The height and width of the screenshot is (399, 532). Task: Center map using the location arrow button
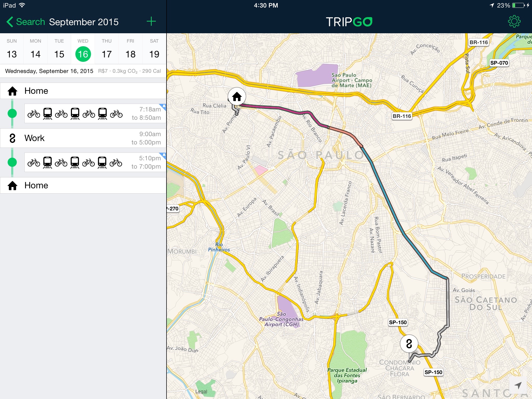pos(518,385)
